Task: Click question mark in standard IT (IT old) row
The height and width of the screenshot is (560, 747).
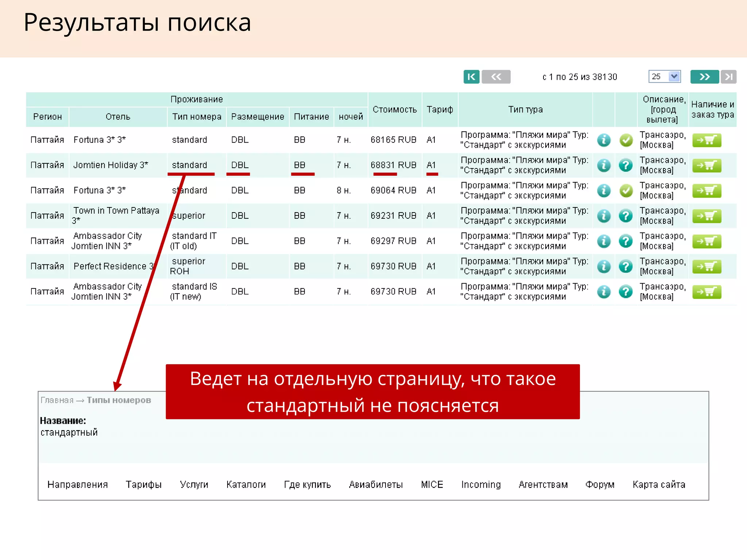Action: pos(626,241)
